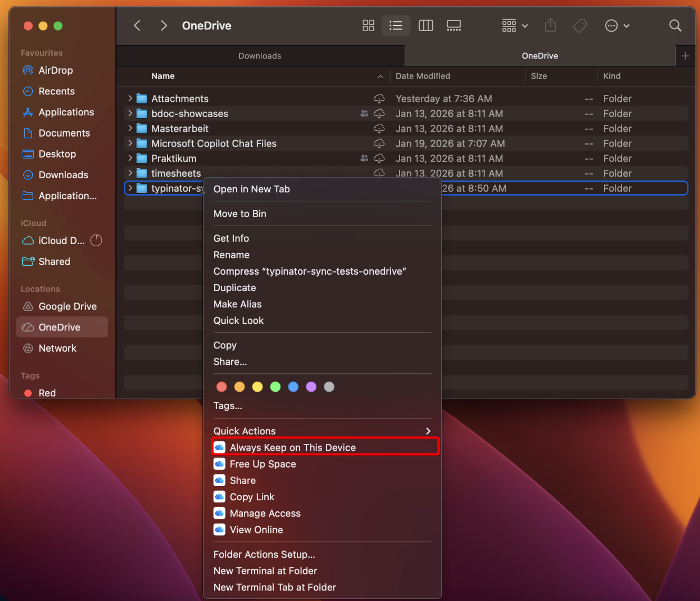Click the edit tags toolbar icon
The image size is (700, 601).
[x=580, y=25]
